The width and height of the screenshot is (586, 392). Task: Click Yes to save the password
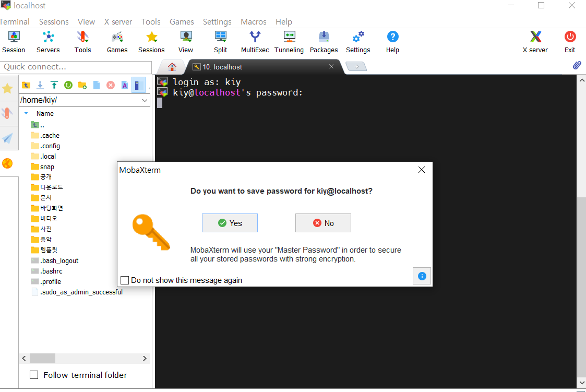pyautogui.click(x=230, y=223)
